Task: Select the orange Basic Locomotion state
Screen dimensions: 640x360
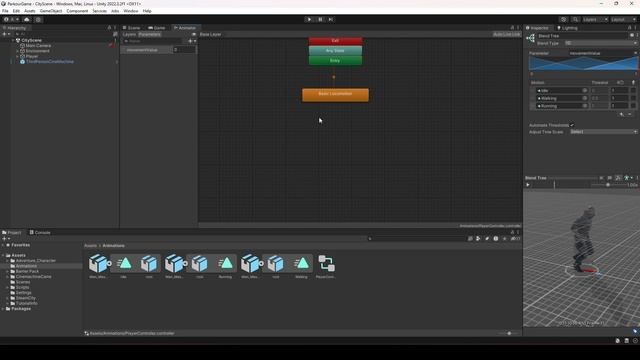Action: point(336,95)
